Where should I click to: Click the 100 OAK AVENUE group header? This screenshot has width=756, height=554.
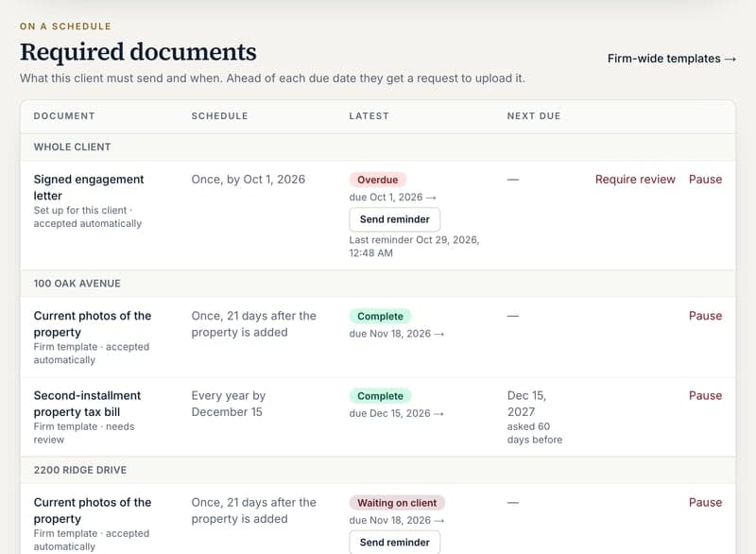(x=378, y=284)
